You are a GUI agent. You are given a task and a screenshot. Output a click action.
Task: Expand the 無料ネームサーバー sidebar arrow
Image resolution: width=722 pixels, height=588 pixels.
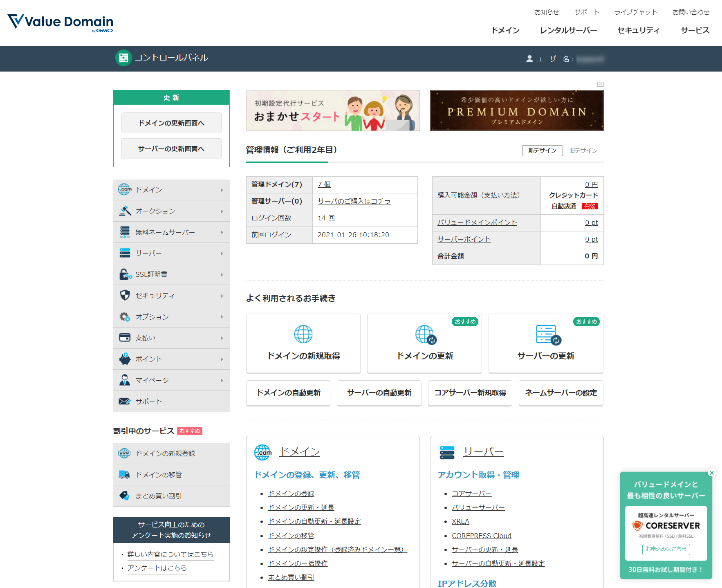[x=222, y=232]
